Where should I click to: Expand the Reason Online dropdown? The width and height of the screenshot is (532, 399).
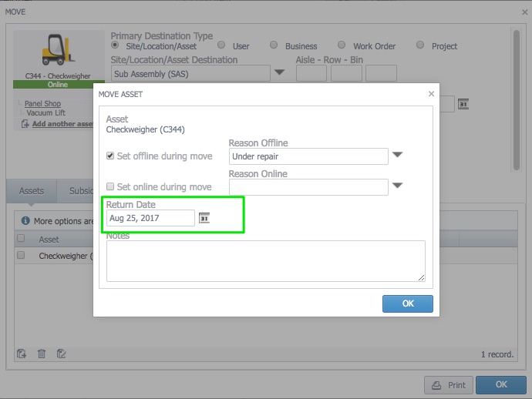pyautogui.click(x=398, y=186)
